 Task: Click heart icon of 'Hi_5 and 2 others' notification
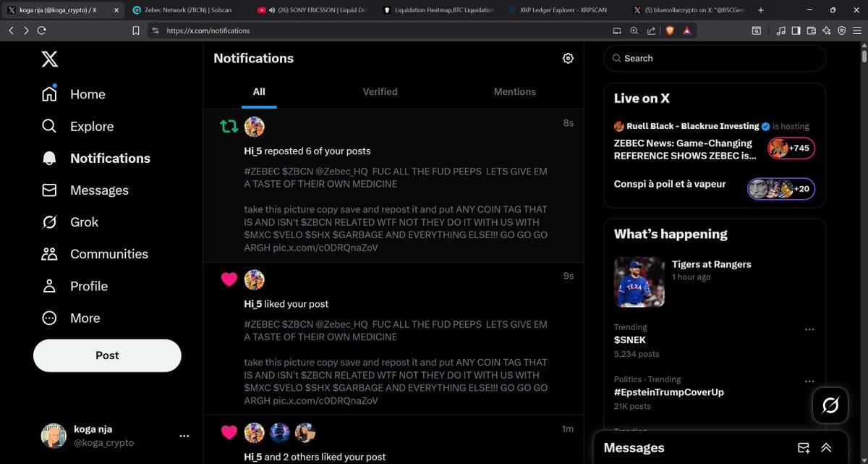coord(229,432)
